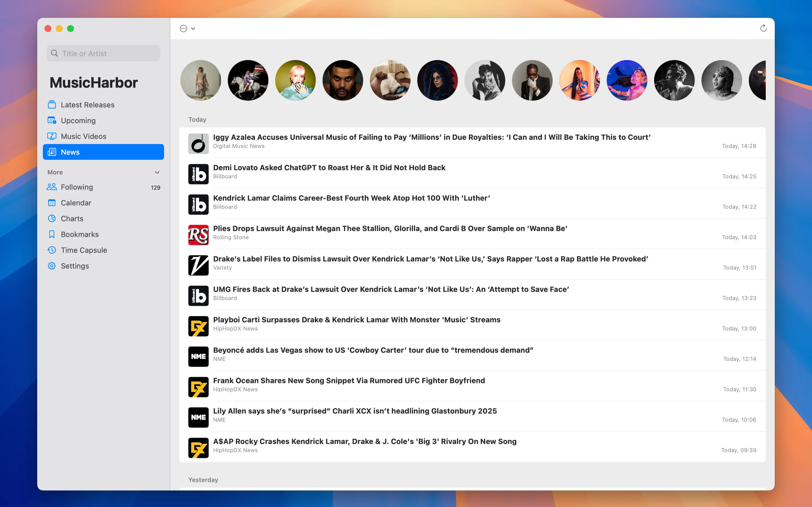The width and height of the screenshot is (812, 507).
Task: Open Bookmarks in the sidebar
Action: (x=80, y=234)
